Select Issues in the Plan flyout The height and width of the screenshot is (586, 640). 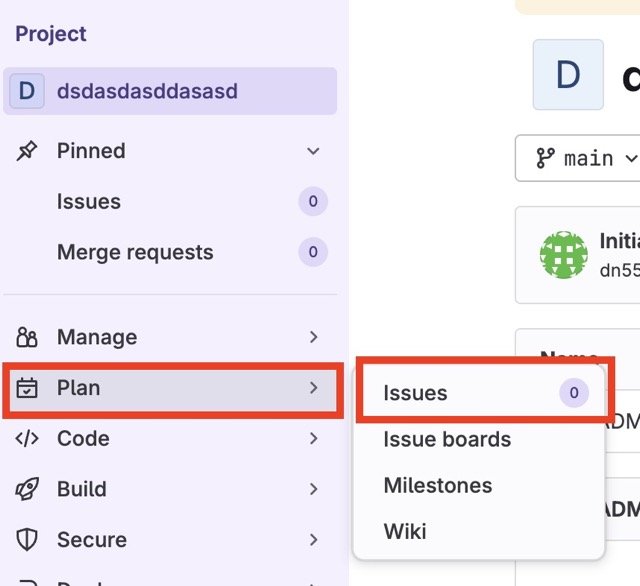pos(415,393)
